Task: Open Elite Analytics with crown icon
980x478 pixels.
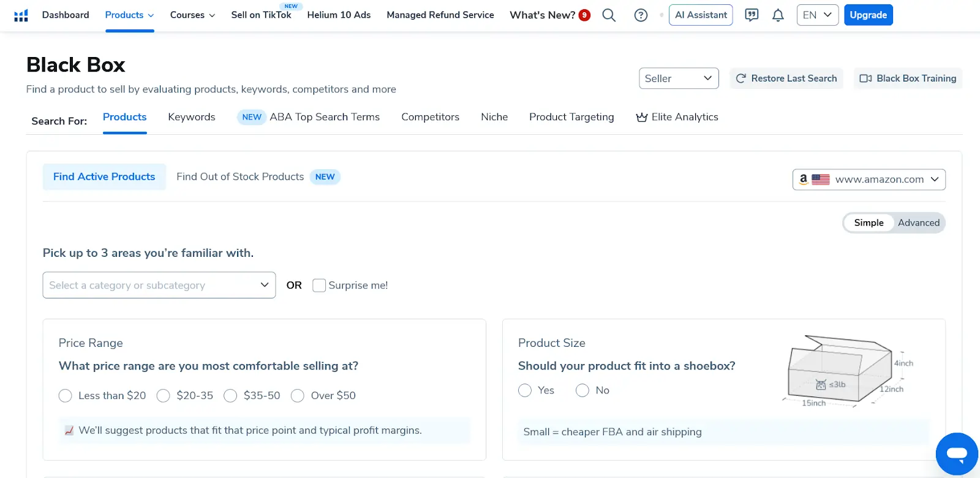Action: coord(677,117)
